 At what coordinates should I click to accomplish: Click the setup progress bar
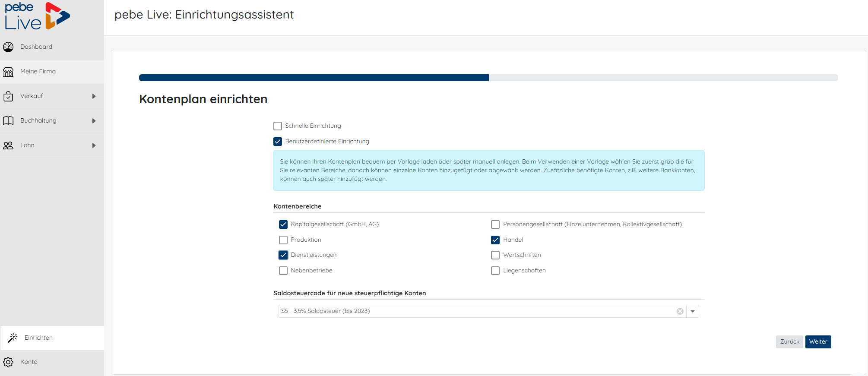tap(488, 78)
